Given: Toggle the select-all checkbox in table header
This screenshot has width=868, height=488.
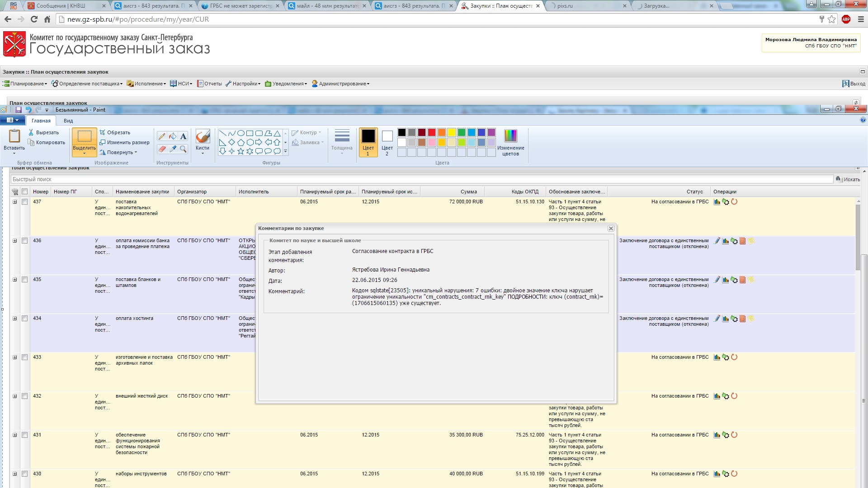Looking at the screenshot, I should (x=25, y=192).
